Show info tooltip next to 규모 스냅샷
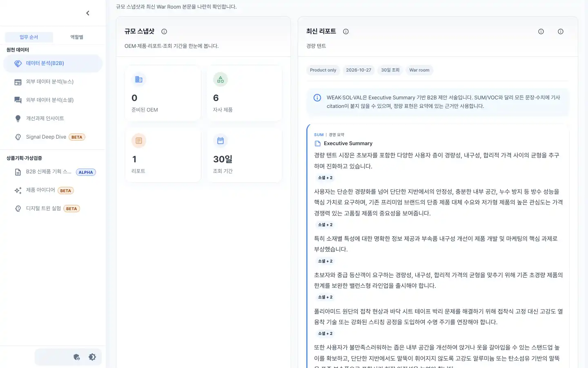 click(x=164, y=31)
